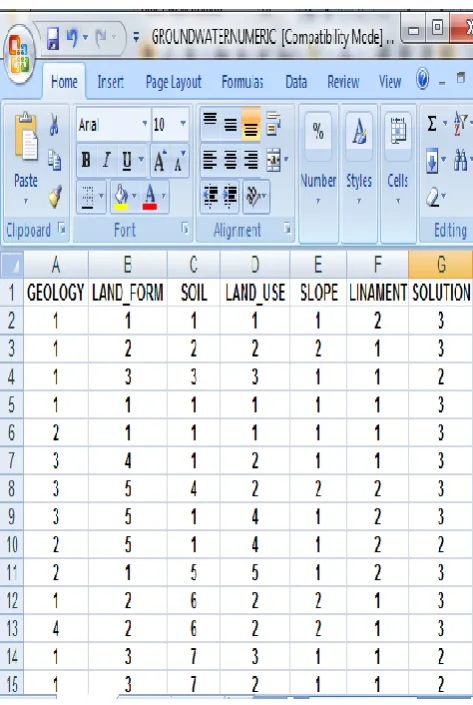Increase the cell indent
Screen dimensions: 473x705
[230, 196]
